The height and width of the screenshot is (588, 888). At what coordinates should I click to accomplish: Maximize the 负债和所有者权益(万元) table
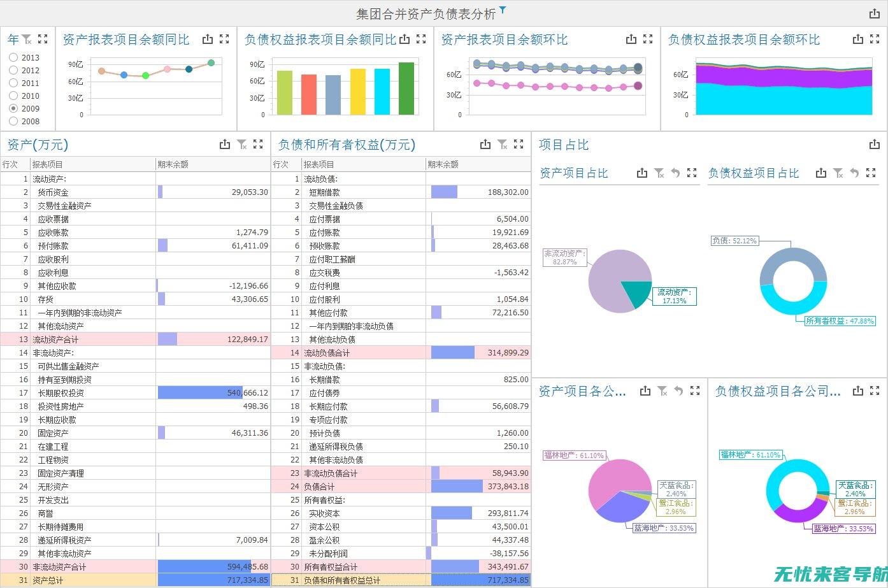pyautogui.click(x=519, y=145)
